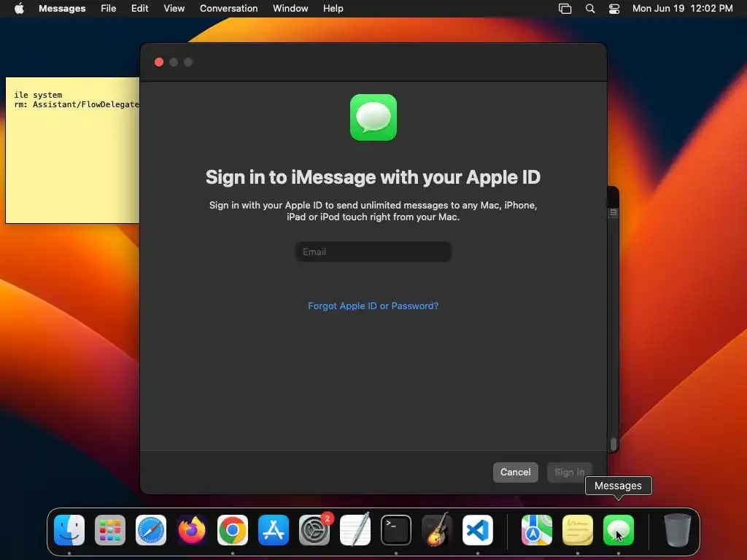Click the Stage Manager menu bar icon

[565, 9]
